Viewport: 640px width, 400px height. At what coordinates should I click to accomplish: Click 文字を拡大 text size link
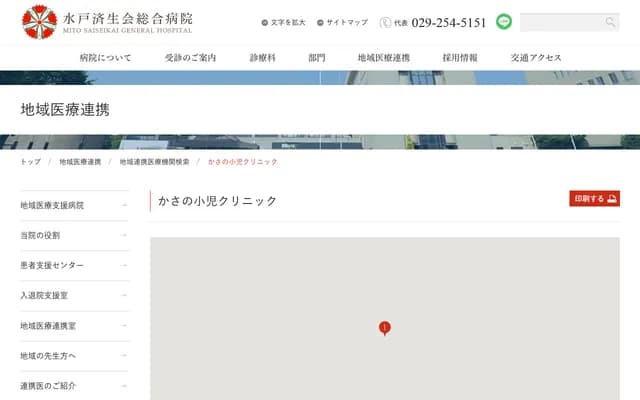[288, 22]
